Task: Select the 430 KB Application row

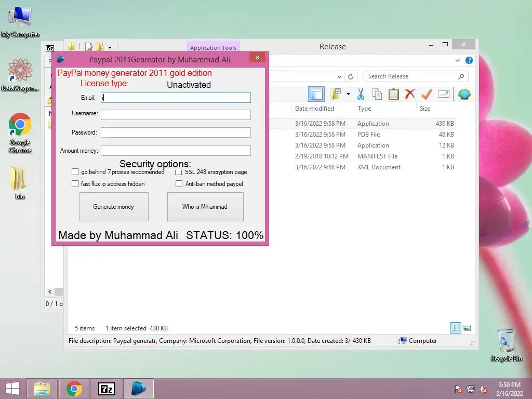Action: pos(363,124)
